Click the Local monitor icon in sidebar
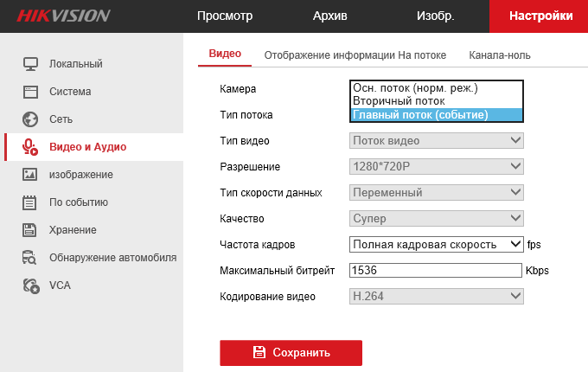Image resolution: width=588 pixels, height=372 pixels. click(x=30, y=63)
